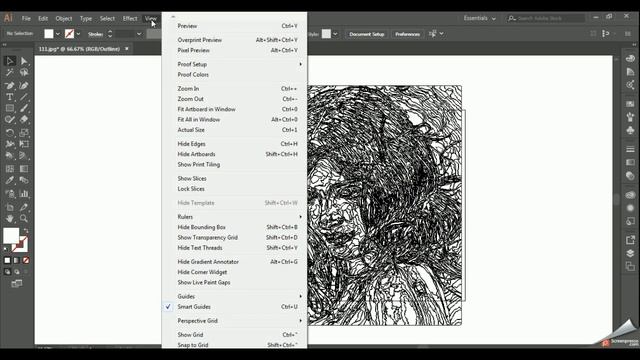The height and width of the screenshot is (360, 640).
Task: Open the Style swatch dropdown
Action: point(335,34)
